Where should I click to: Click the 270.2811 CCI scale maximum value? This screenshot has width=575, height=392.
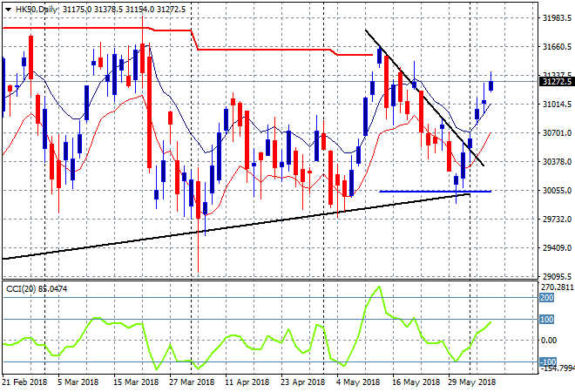point(558,287)
